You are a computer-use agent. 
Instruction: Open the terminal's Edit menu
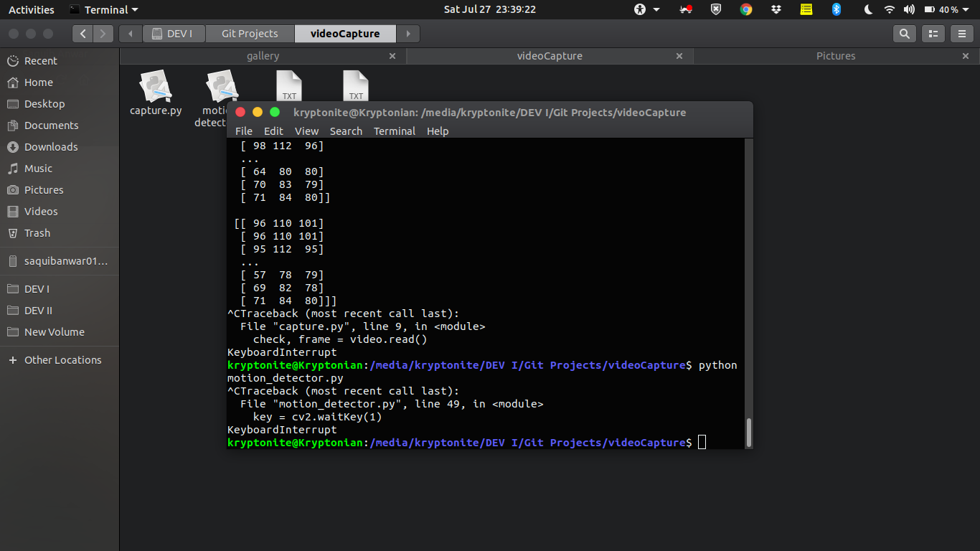pyautogui.click(x=273, y=131)
